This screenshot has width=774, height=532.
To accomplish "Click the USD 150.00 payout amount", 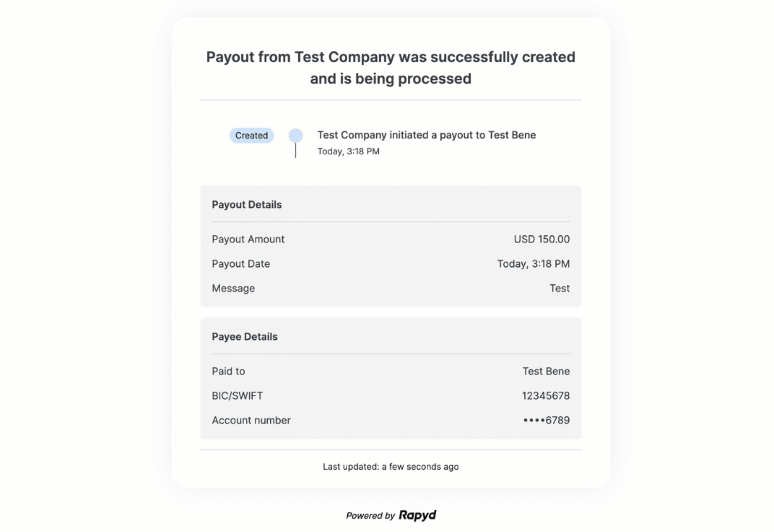I will (x=541, y=239).
